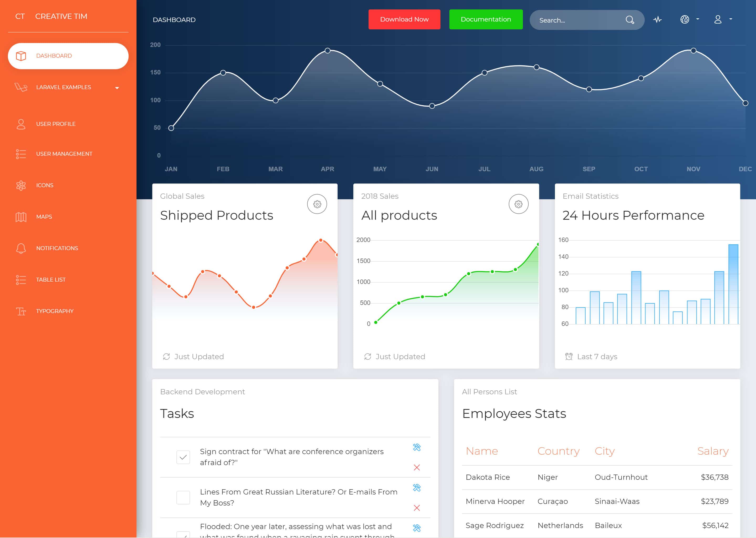Click the Download Now button

coord(403,19)
